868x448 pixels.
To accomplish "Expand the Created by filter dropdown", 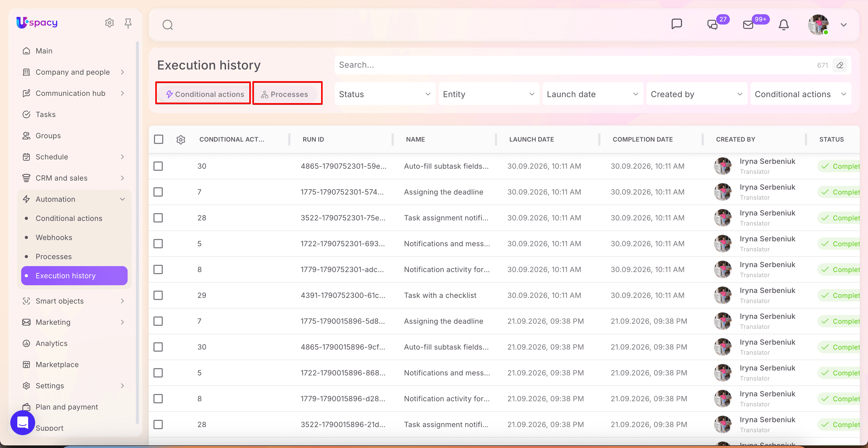I will (x=697, y=94).
